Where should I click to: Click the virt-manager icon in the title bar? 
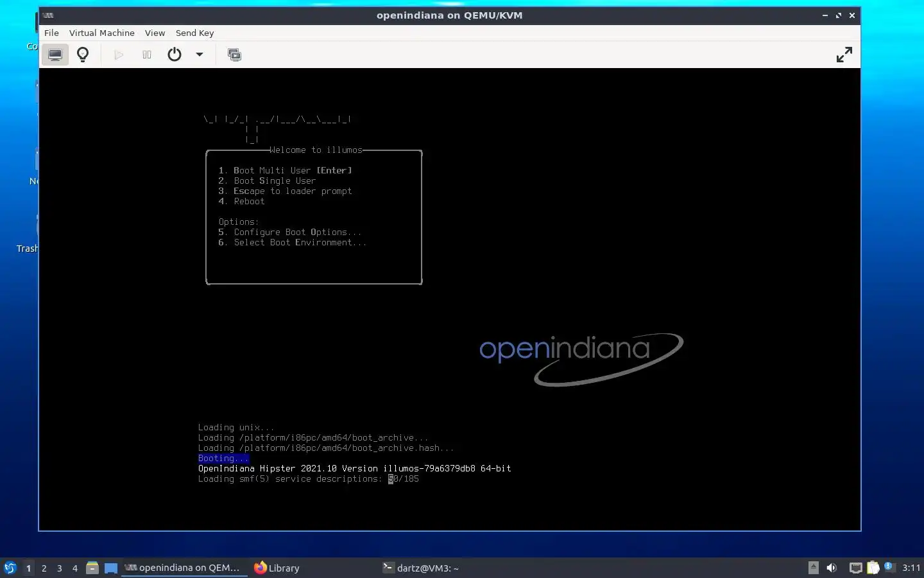pos(48,15)
